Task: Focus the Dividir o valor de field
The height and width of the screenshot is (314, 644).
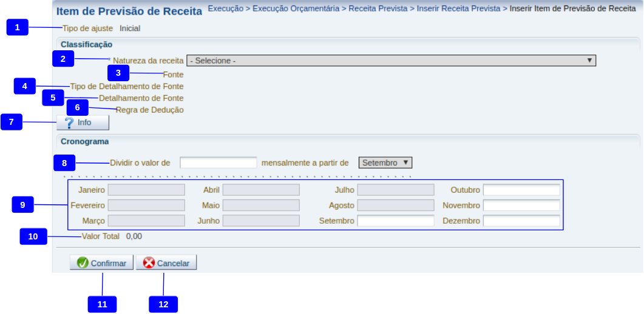Action: pos(219,162)
